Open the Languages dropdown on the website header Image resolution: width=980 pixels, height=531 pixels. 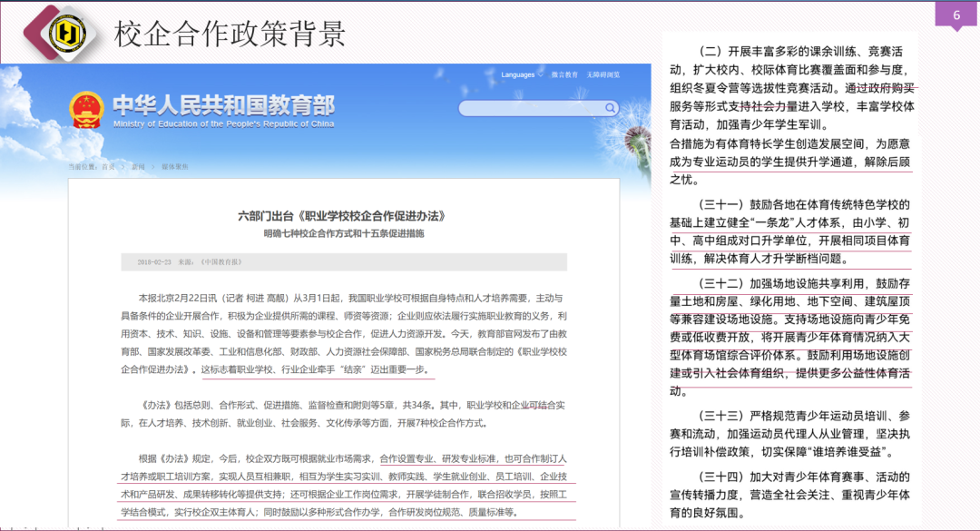pyautogui.click(x=522, y=75)
